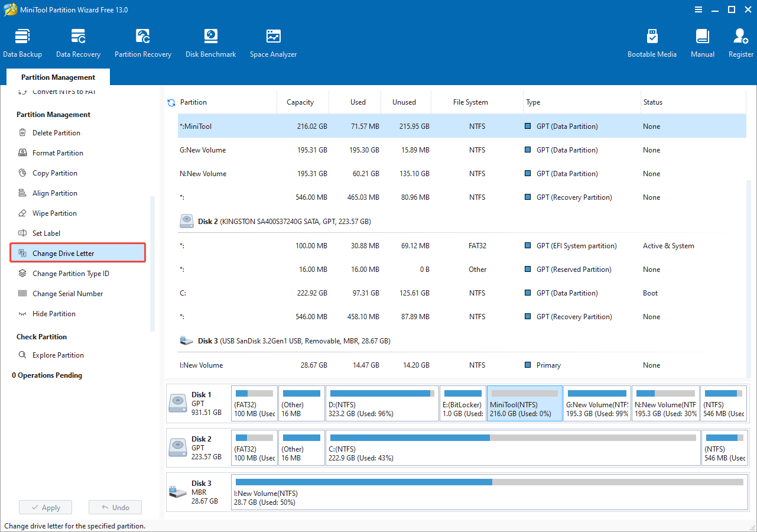This screenshot has height=532, width=757.
Task: Select G:New Volume row in list
Action: [x=414, y=150]
